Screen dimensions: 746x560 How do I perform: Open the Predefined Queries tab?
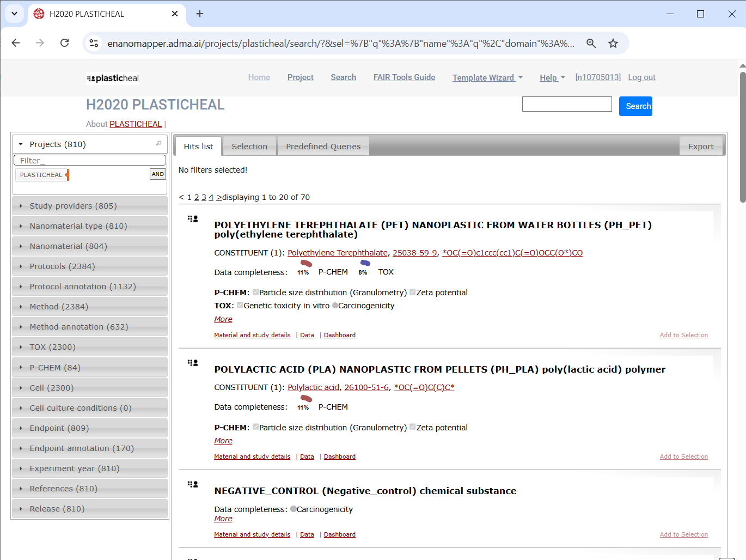click(x=323, y=147)
